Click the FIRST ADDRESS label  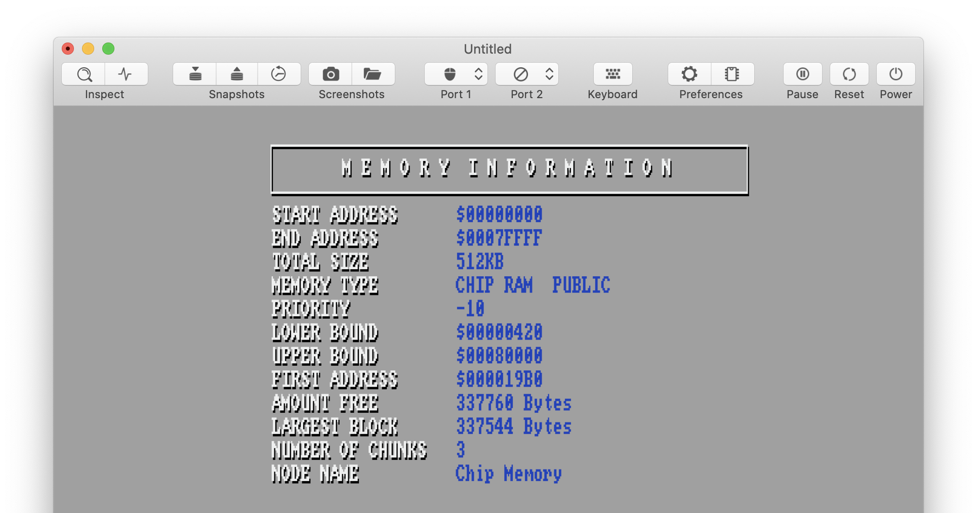coord(335,380)
